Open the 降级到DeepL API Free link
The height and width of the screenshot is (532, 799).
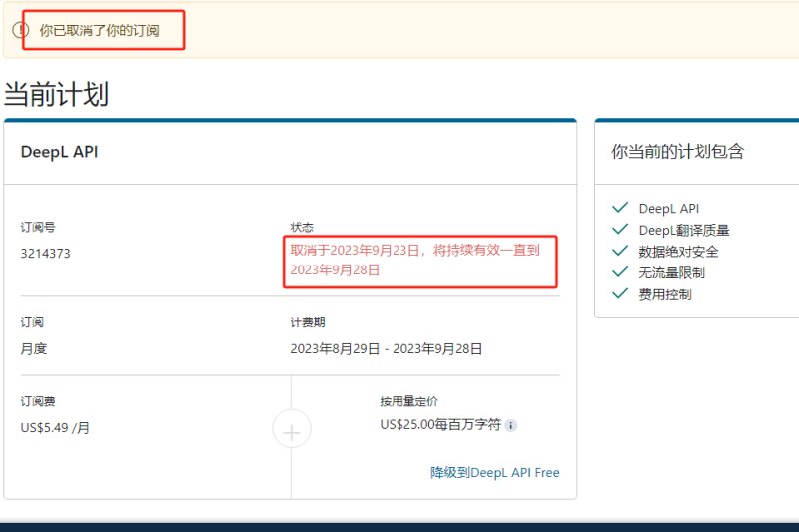[x=494, y=473]
